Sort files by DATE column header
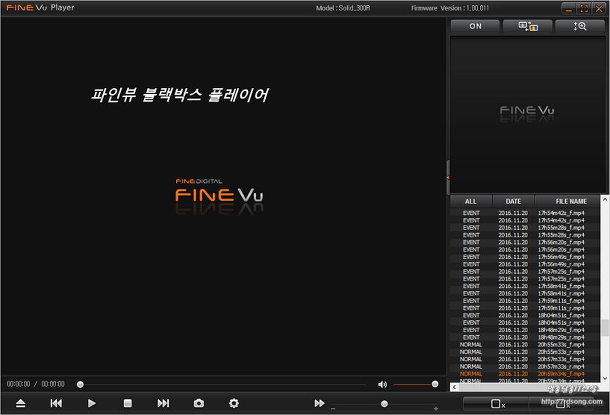 [513, 201]
